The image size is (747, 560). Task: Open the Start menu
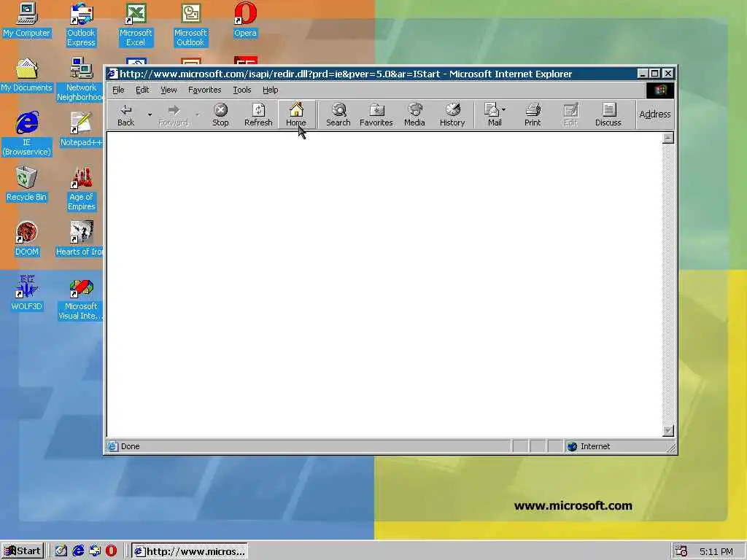pos(23,551)
